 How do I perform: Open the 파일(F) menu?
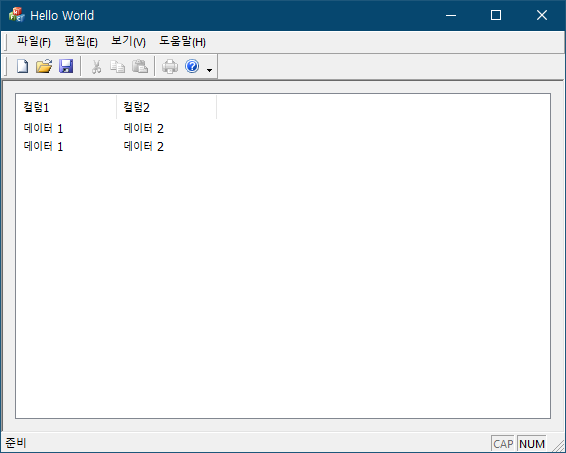(x=34, y=42)
